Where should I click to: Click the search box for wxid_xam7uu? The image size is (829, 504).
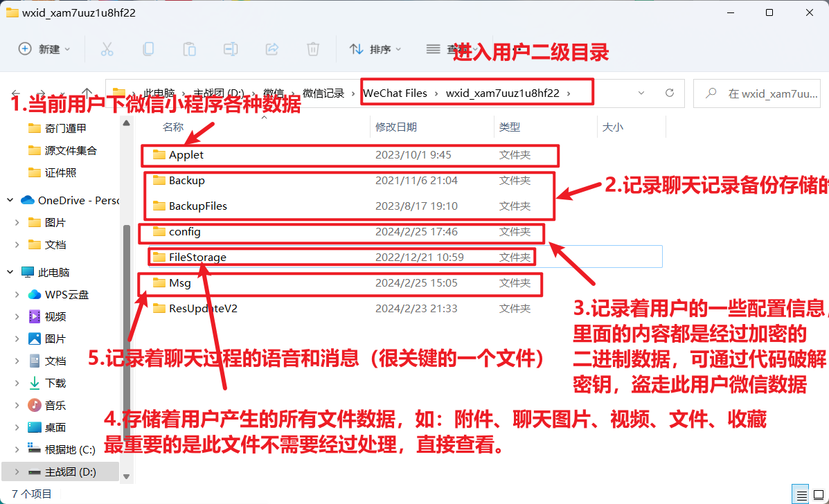pyautogui.click(x=756, y=93)
